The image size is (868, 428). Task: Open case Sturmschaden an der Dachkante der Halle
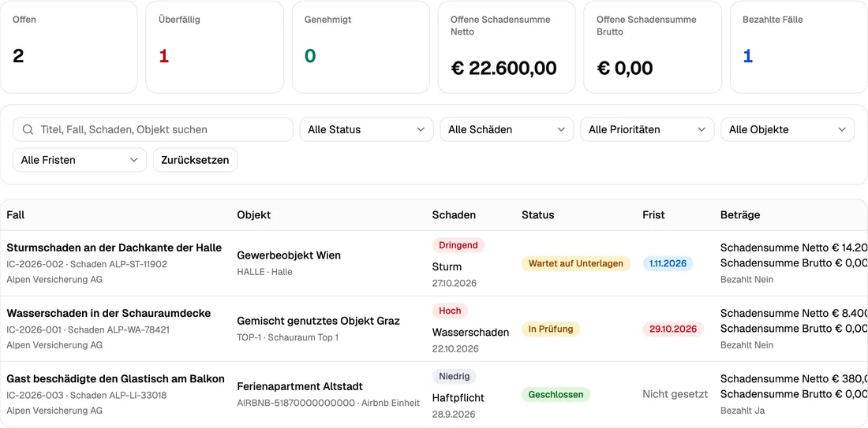[x=114, y=247]
